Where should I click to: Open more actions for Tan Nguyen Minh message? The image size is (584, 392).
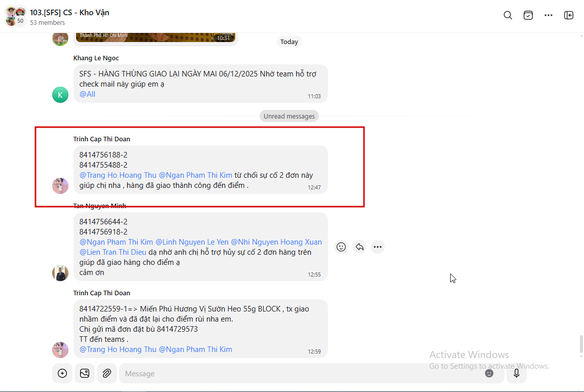click(x=378, y=247)
